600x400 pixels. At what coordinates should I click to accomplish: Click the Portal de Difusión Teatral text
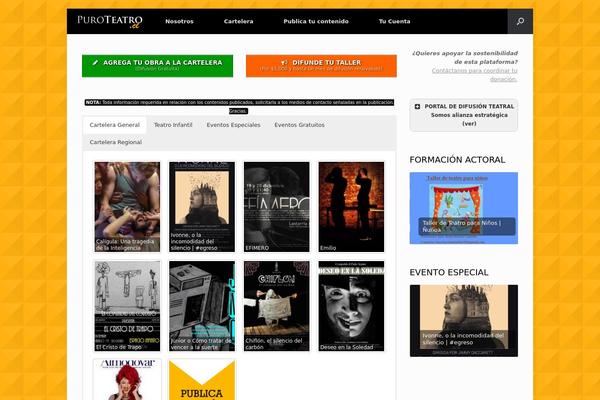click(469, 106)
